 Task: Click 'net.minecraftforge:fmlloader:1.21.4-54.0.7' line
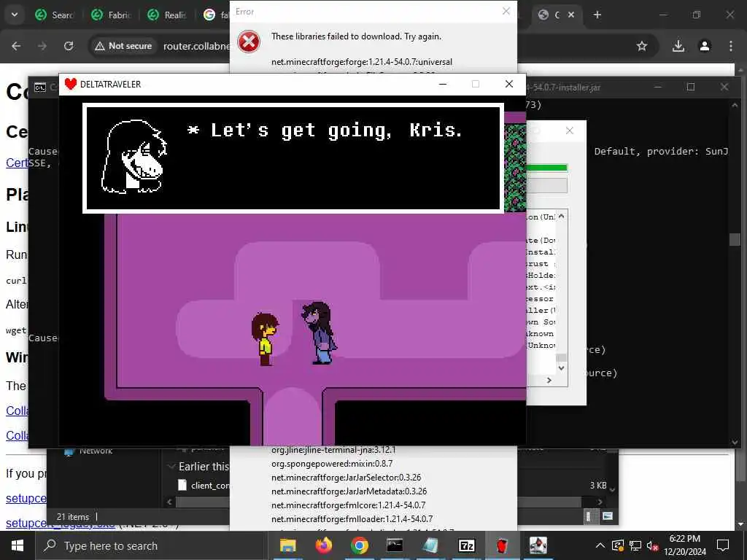[352, 518]
